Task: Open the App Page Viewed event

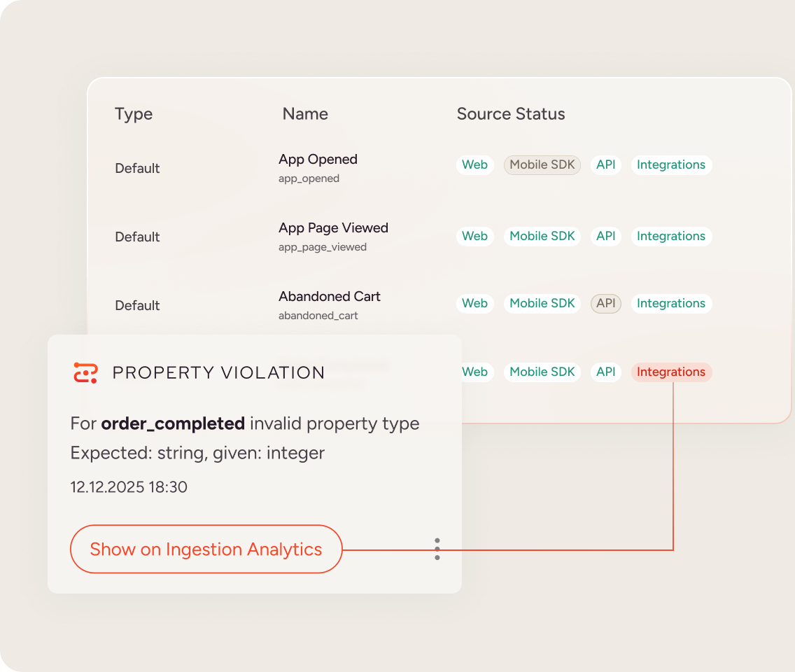Action: pyautogui.click(x=333, y=228)
